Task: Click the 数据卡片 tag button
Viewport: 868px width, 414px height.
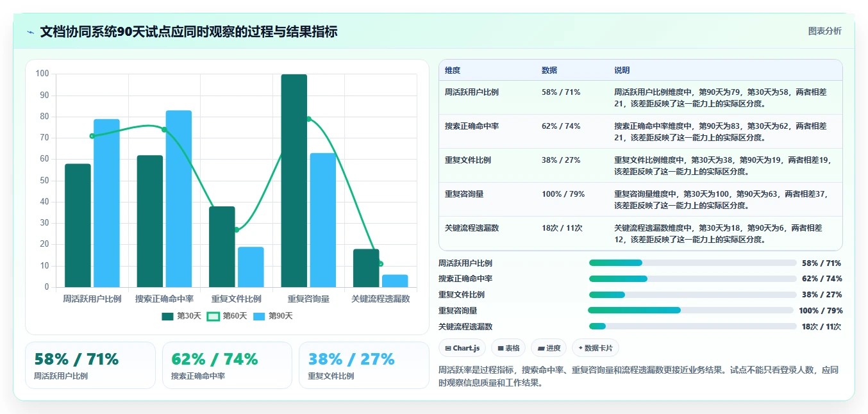Action: [596, 348]
